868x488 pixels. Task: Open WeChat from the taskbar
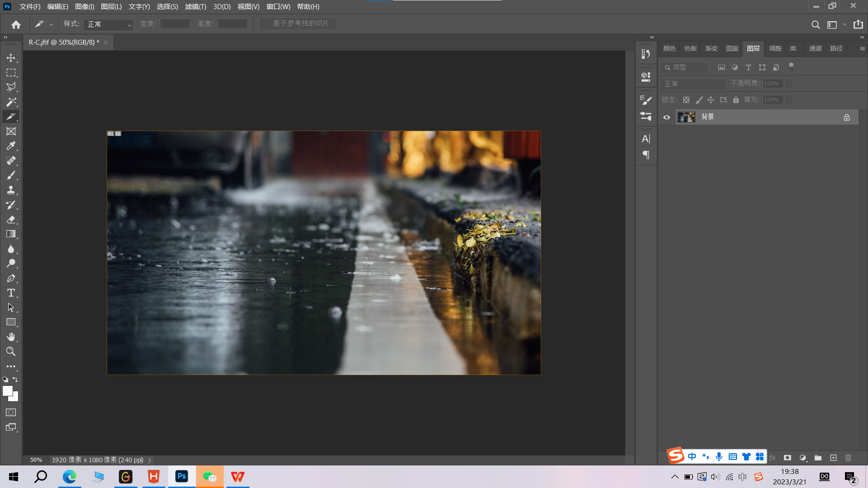click(x=209, y=477)
